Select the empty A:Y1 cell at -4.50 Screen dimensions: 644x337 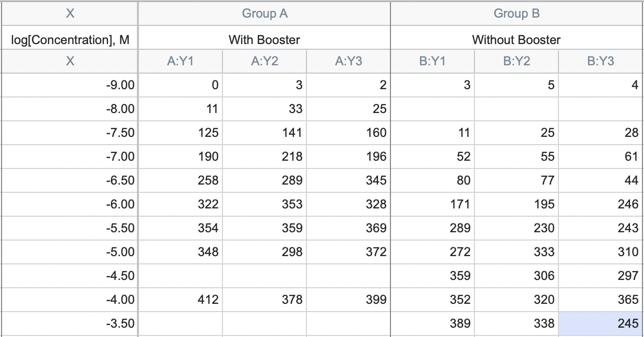180,276
